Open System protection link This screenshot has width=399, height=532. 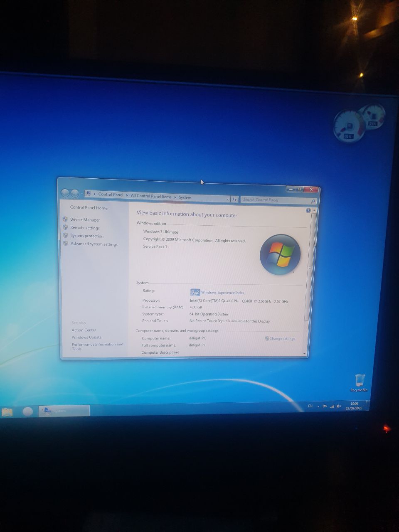tap(87, 236)
